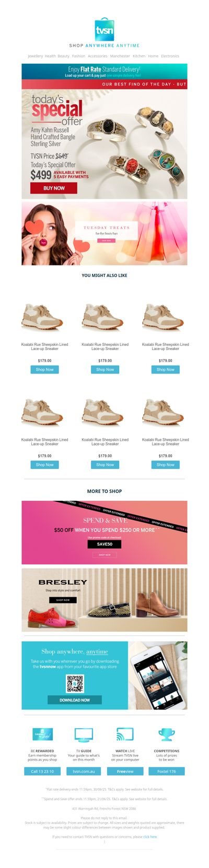
Task: Go to the Kitchen category
Action: point(139,56)
